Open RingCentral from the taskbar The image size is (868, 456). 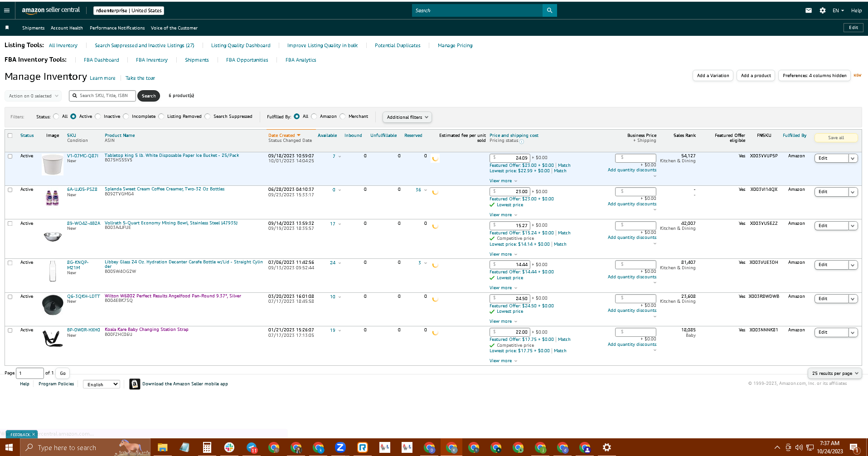click(x=363, y=447)
